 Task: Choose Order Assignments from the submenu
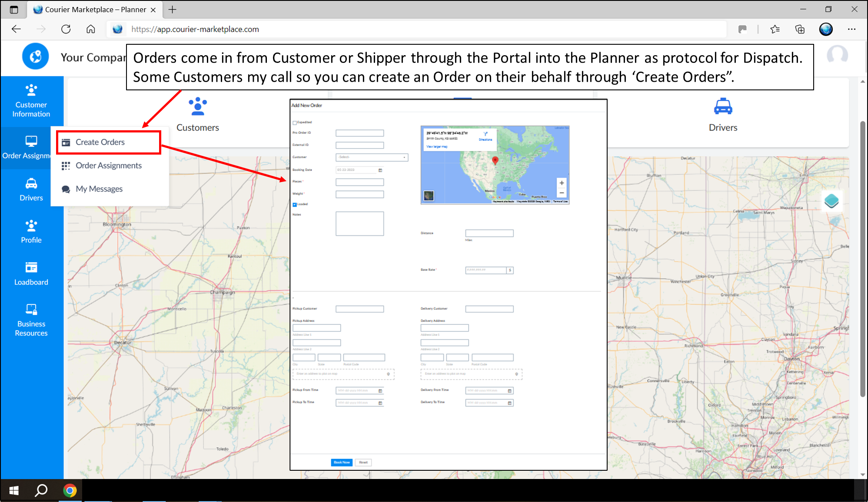pyautogui.click(x=109, y=165)
